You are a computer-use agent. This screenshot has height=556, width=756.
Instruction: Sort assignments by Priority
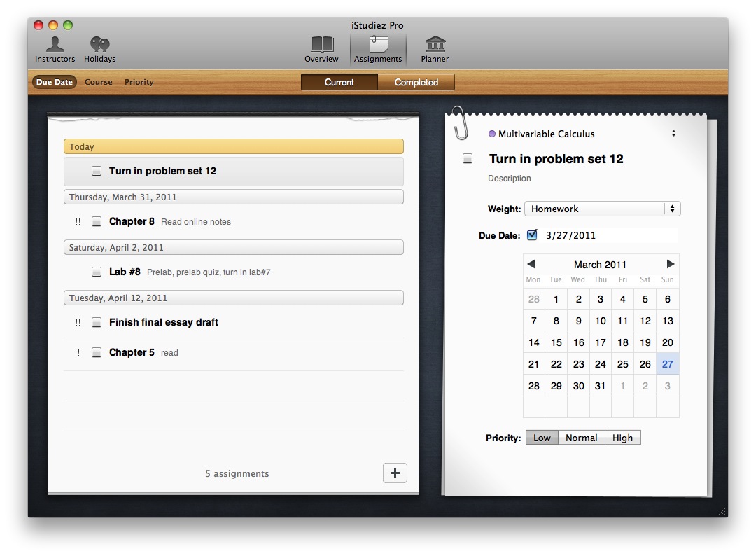[x=139, y=82]
